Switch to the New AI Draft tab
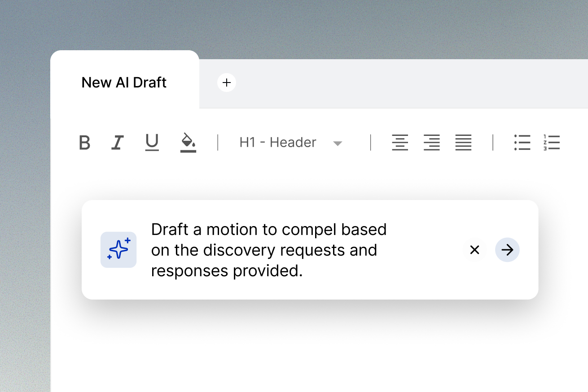The image size is (588, 392). (124, 83)
